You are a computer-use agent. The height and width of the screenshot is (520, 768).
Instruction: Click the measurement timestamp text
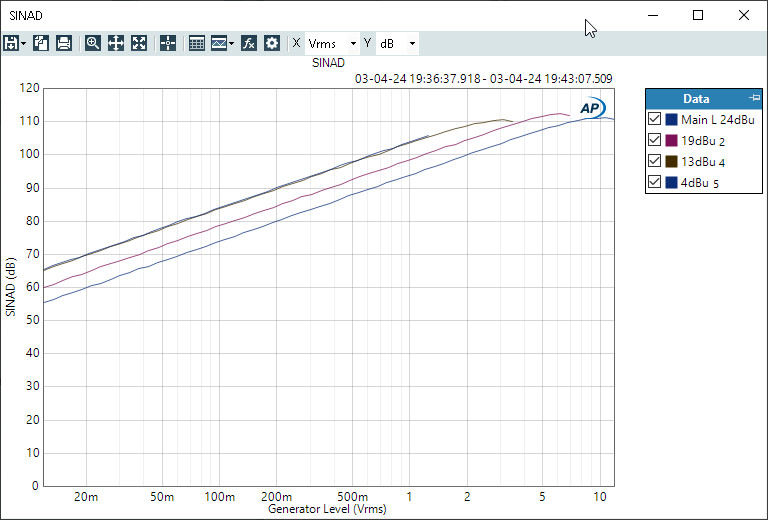coord(483,79)
